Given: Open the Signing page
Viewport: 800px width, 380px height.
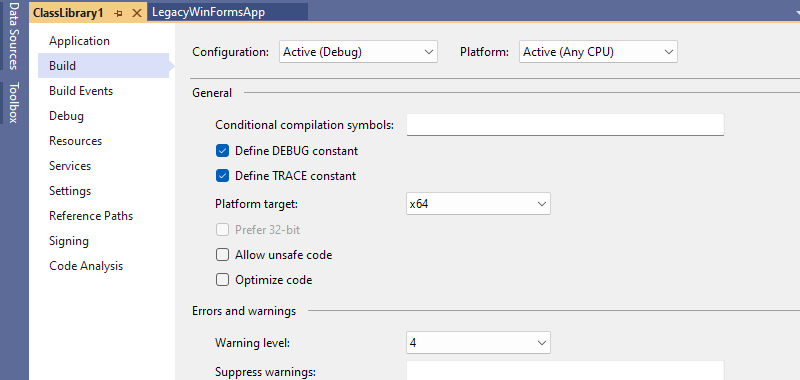Looking at the screenshot, I should [69, 241].
